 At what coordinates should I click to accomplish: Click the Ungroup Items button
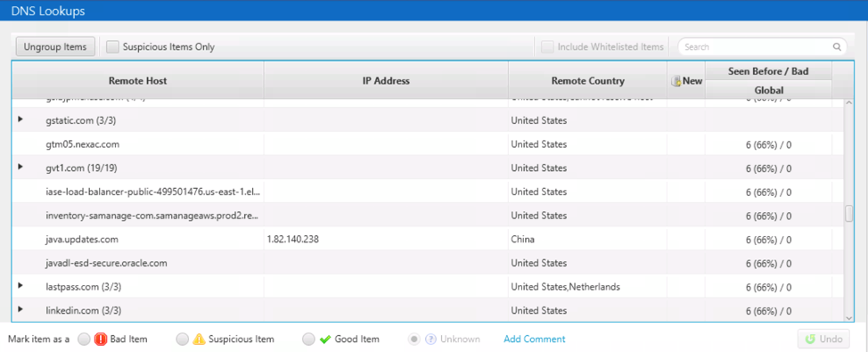(55, 47)
